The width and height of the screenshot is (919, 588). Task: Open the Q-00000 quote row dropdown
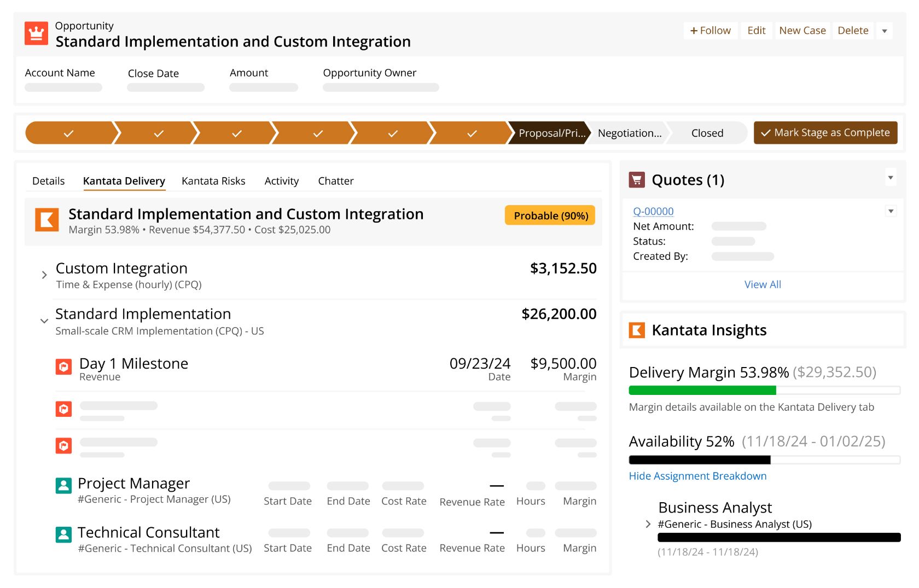point(891,211)
